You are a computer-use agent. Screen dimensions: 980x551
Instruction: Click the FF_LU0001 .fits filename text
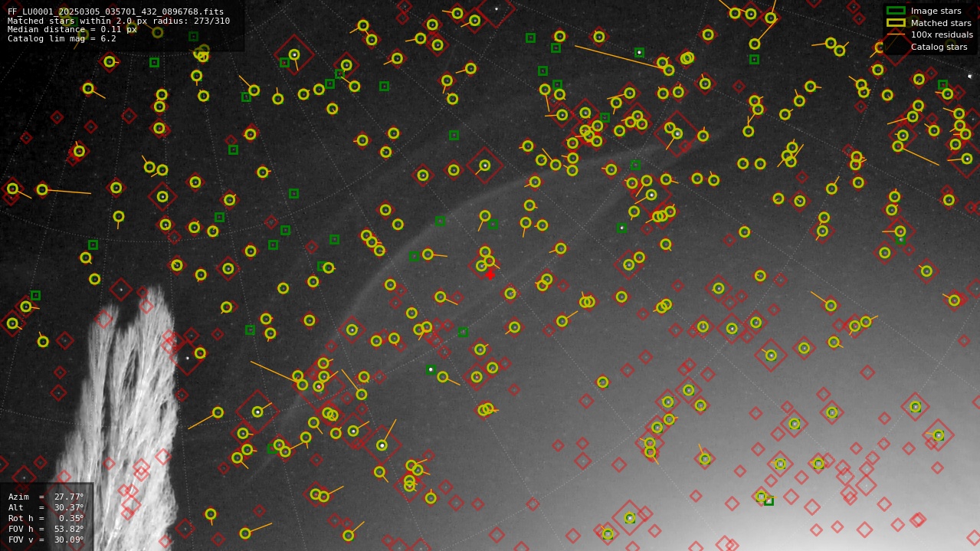[116, 11]
